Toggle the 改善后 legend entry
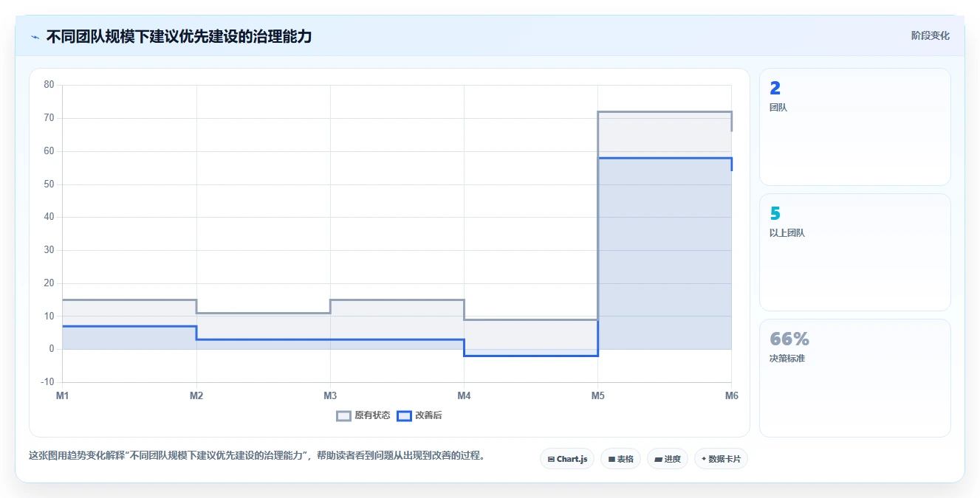 pyautogui.click(x=419, y=415)
